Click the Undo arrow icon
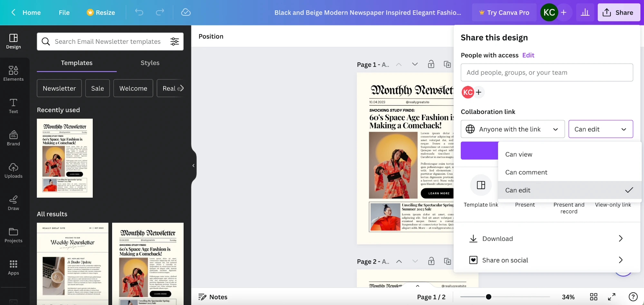Viewport: 644px width, 305px height. 139,12
